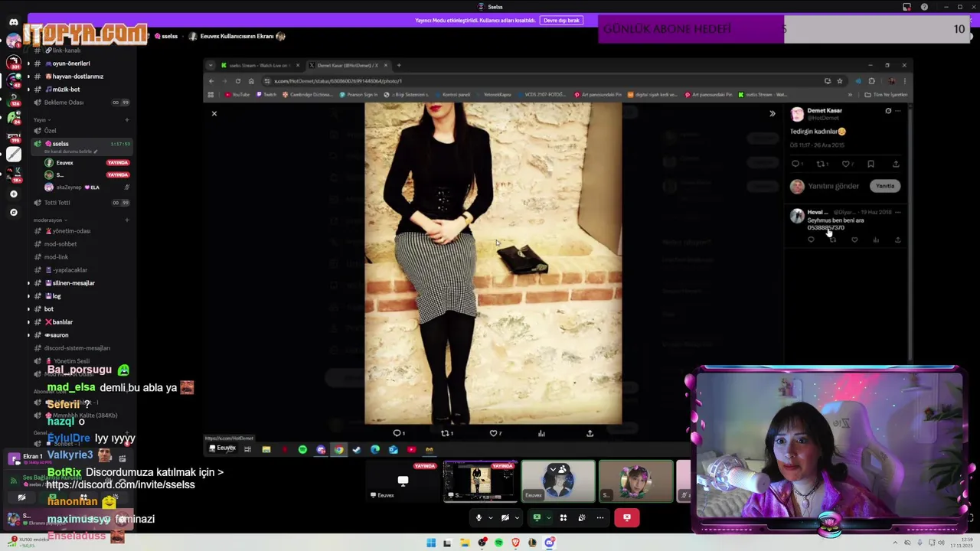980x551 pixels.
Task: Click the red disconnect call button
Action: (626, 517)
